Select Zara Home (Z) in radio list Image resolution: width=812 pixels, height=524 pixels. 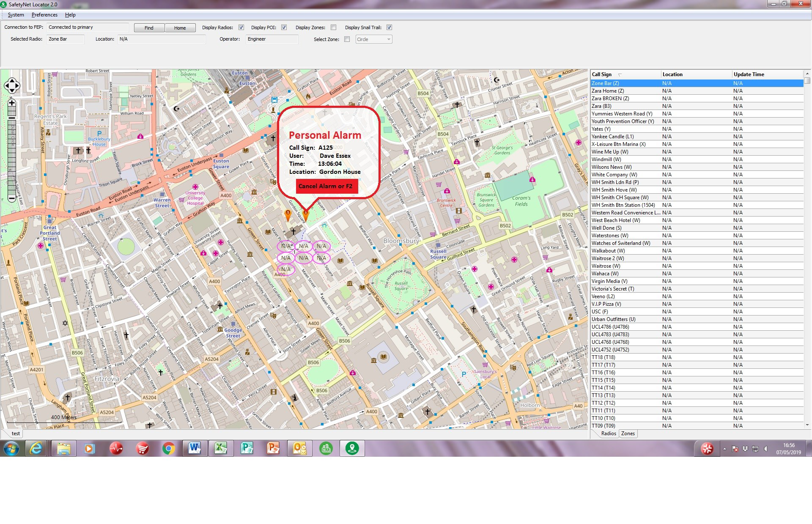tap(608, 91)
